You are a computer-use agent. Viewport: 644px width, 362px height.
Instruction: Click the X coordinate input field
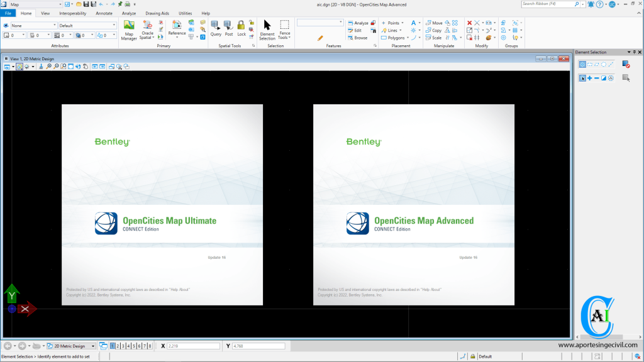coord(193,346)
